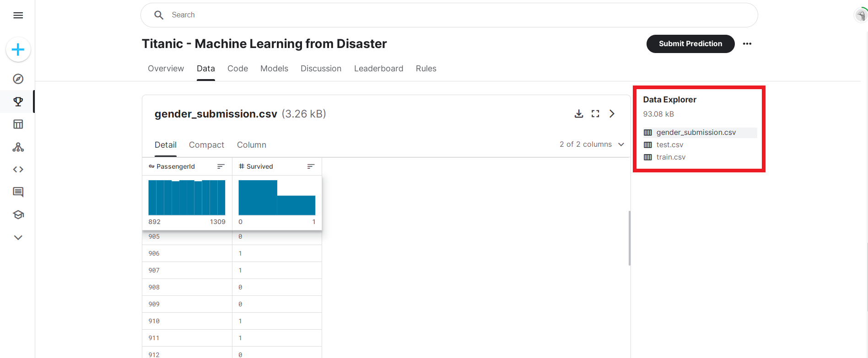Click table icon next to test.csv
The width and height of the screenshot is (868, 358).
point(648,145)
